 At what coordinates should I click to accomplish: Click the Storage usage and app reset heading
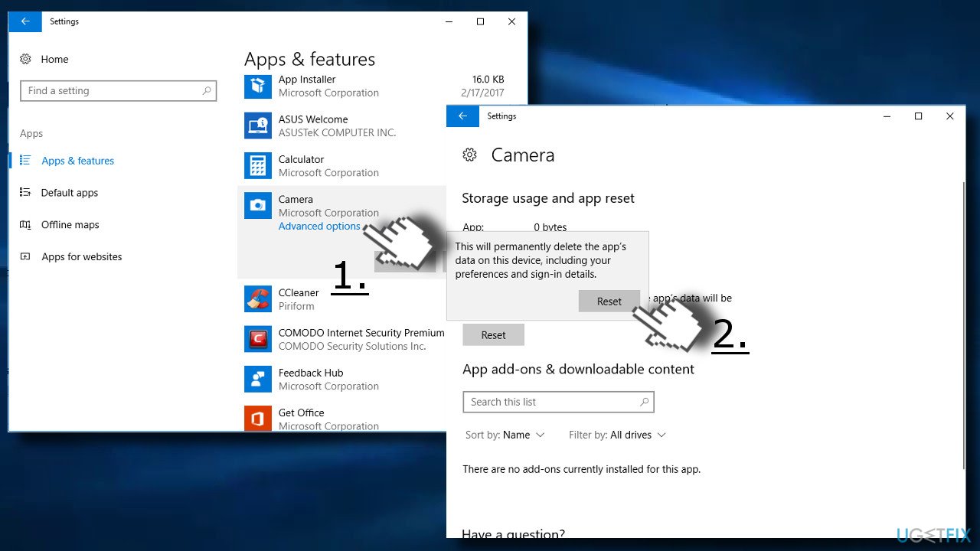point(548,198)
